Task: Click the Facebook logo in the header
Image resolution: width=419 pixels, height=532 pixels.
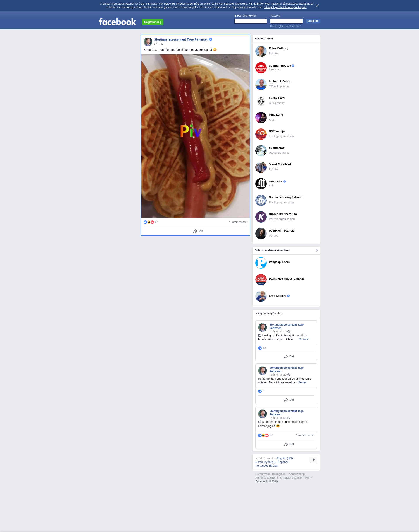Action: coord(117,22)
